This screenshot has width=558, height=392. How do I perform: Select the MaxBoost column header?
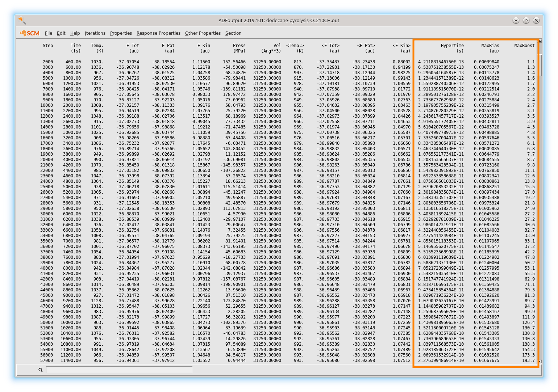[x=524, y=46]
